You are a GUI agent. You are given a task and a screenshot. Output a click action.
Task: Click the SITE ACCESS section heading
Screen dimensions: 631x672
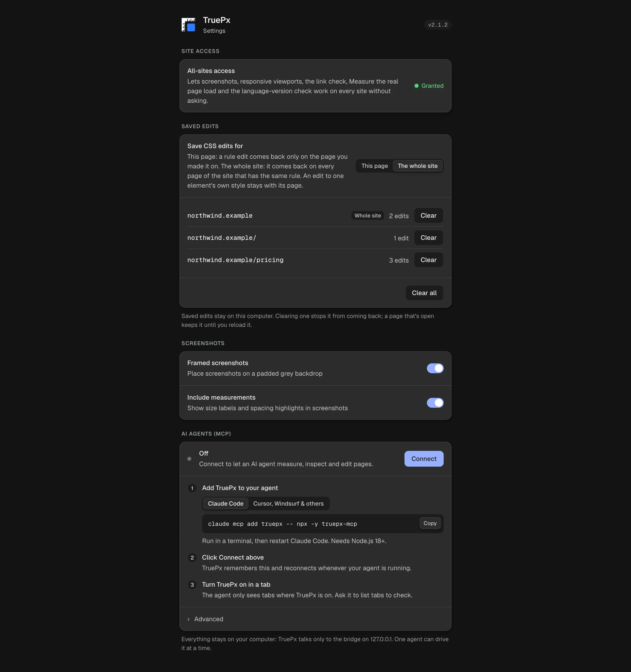[x=200, y=51]
